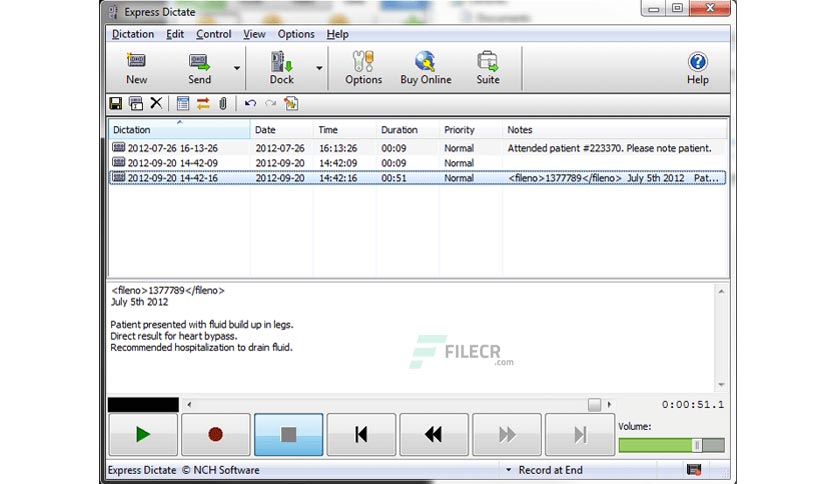Image resolution: width=836 pixels, height=484 pixels.
Task: Click the 16:13:26 time cell
Action: point(338,148)
